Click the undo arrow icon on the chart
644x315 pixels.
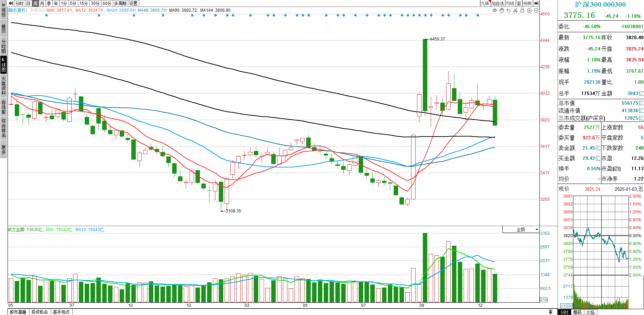tap(509, 11)
